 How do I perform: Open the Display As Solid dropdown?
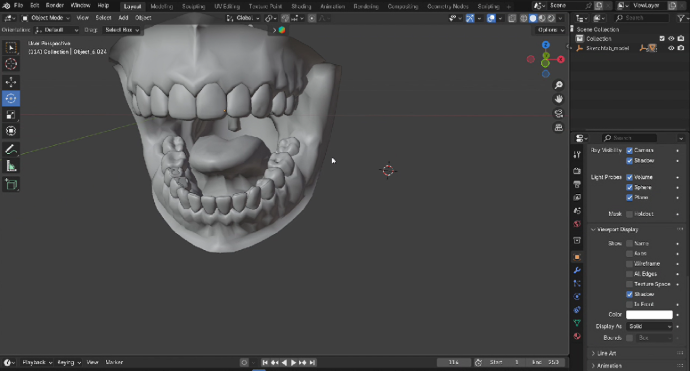[650, 326]
